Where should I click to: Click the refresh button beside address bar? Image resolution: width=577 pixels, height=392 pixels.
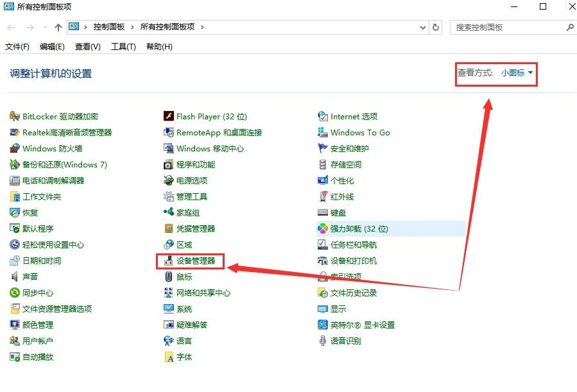pyautogui.click(x=436, y=28)
